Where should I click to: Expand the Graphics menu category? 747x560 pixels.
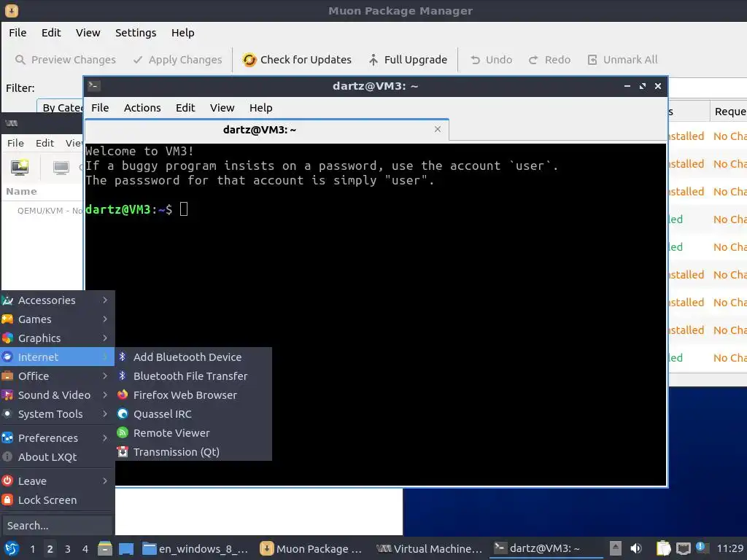[56, 338]
